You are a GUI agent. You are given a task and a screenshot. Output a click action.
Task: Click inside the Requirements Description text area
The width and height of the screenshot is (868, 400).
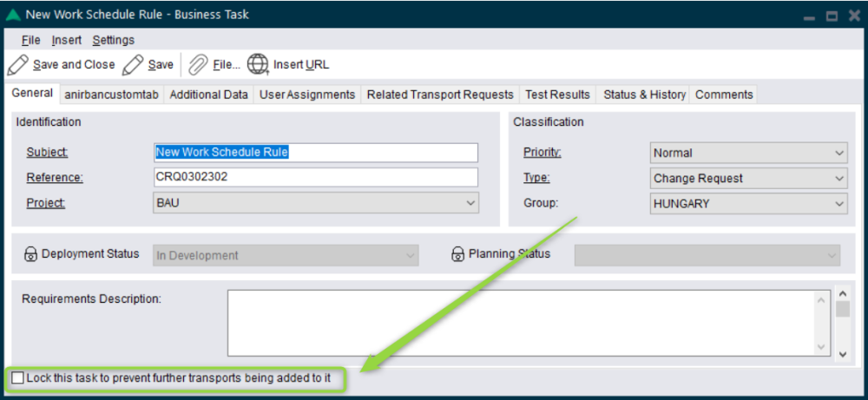click(521, 323)
